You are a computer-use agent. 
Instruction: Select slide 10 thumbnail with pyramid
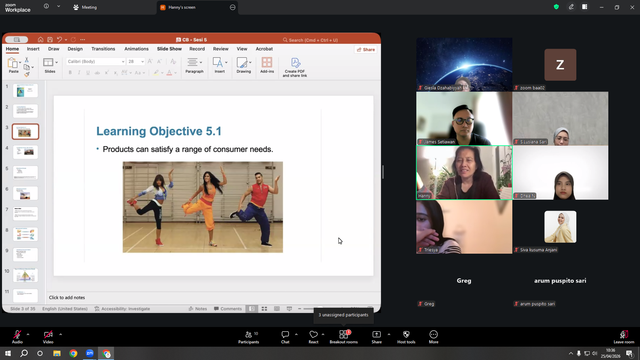25,275
